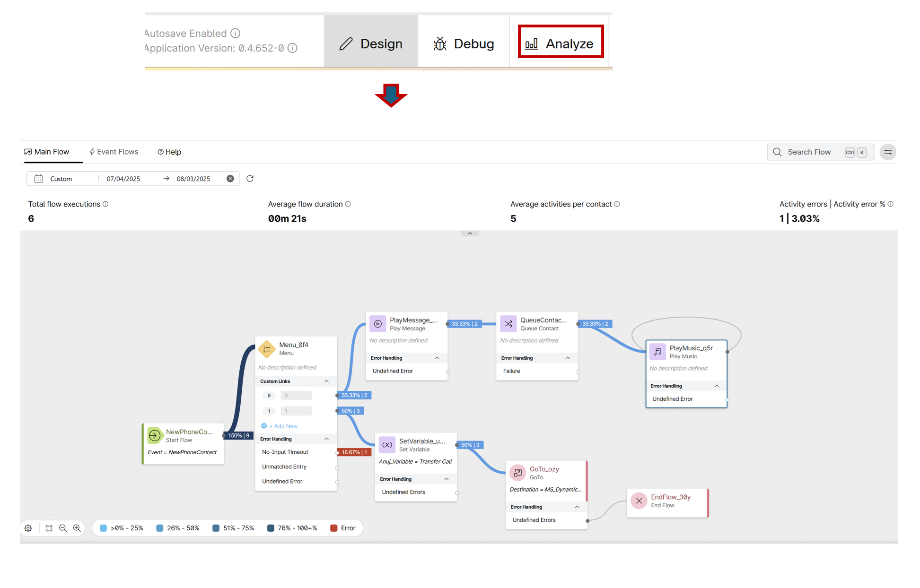
Task: Clear the custom date range
Action: [230, 179]
